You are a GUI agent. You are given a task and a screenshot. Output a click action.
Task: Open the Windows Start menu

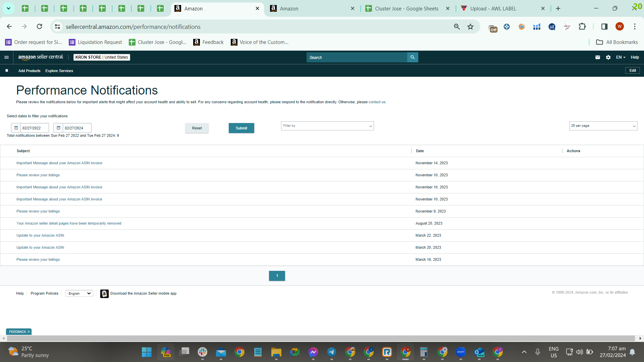147,352
